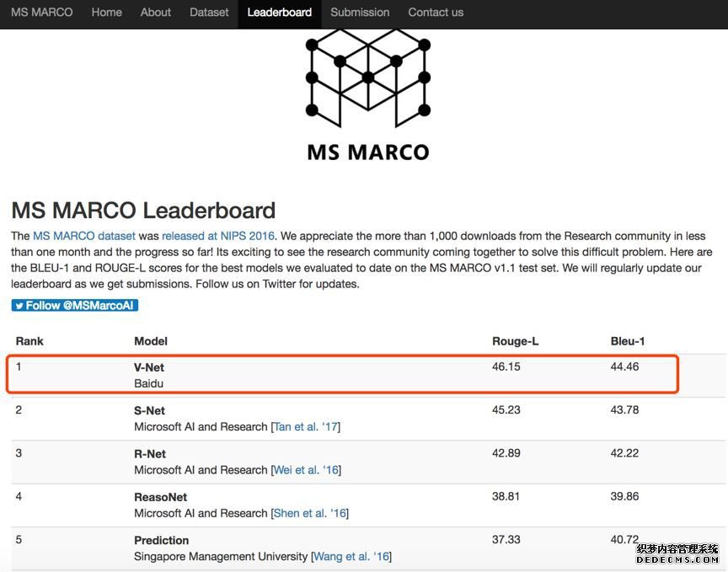Click the Bleu-1 column header

click(x=628, y=341)
